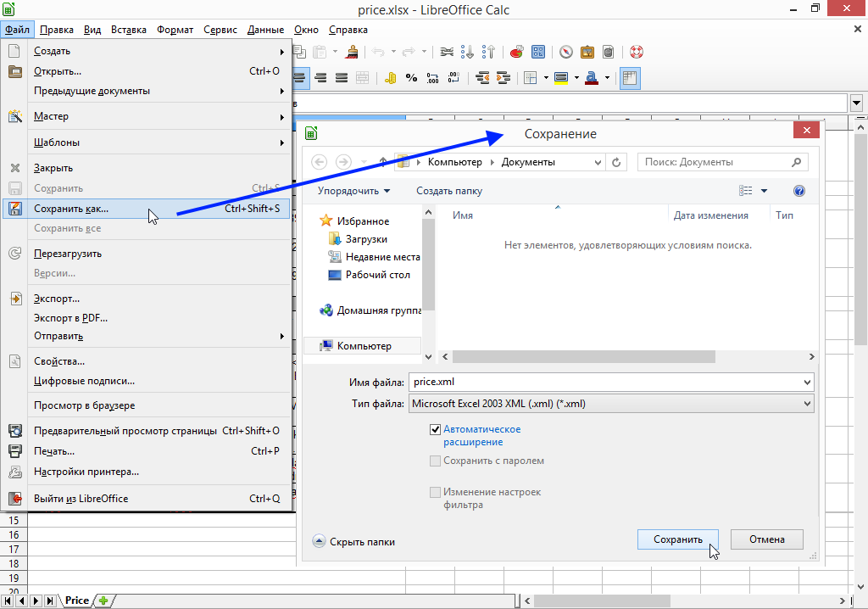Expand the Имя файла dropdown arrow
Image resolution: width=868 pixels, height=609 pixels.
point(807,383)
